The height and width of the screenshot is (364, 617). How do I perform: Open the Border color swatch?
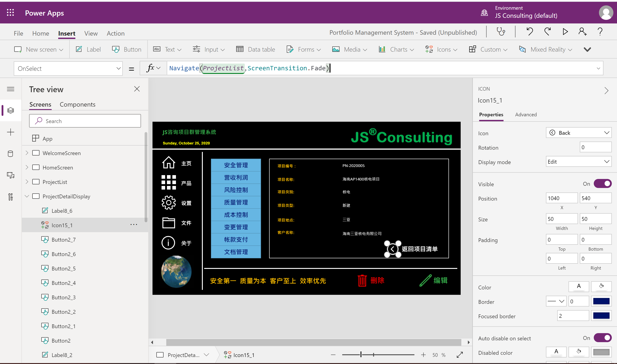coord(601,301)
